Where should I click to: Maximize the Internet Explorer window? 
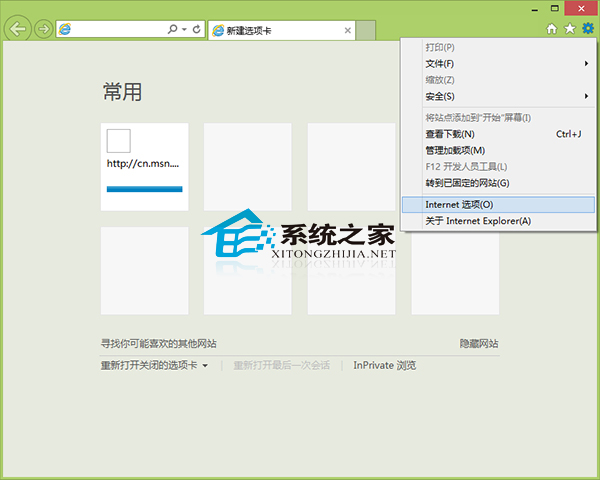(554, 8)
